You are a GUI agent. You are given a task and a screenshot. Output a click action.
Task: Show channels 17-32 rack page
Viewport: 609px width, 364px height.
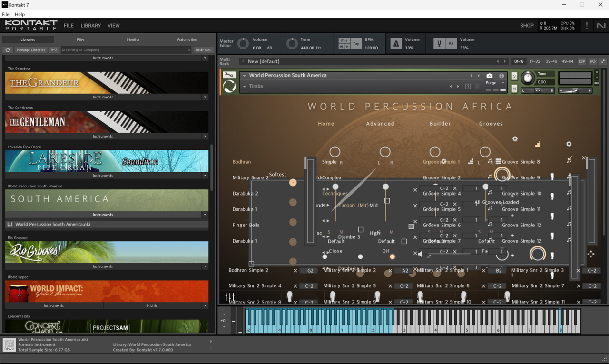(535, 61)
